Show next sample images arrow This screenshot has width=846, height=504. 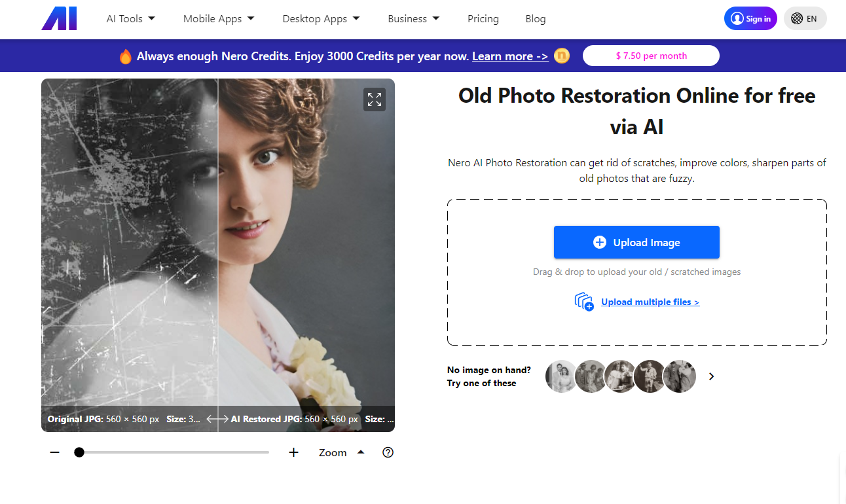point(712,376)
